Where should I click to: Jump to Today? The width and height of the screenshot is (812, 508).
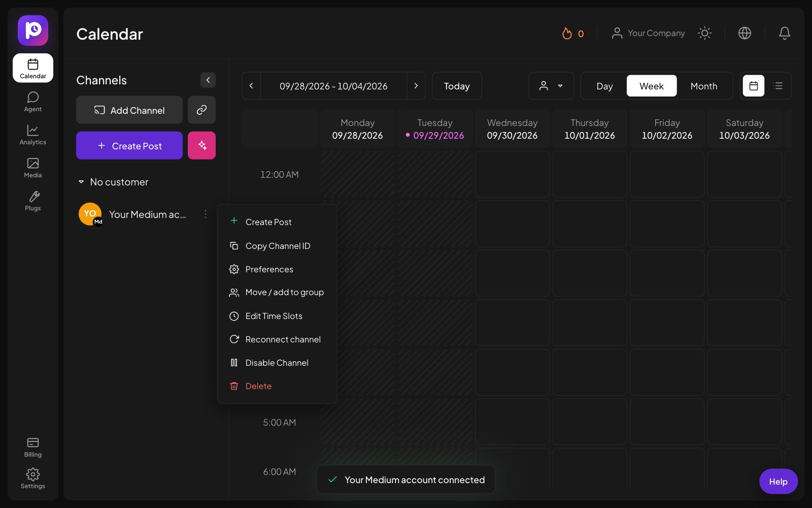click(457, 86)
